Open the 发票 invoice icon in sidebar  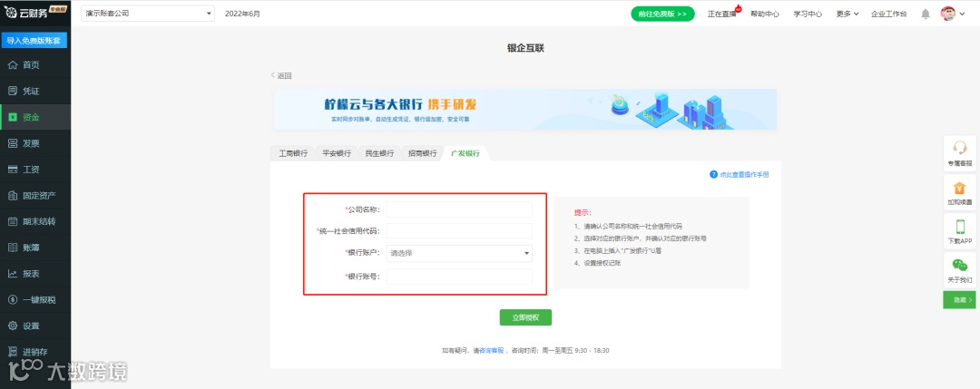pyautogui.click(x=13, y=143)
